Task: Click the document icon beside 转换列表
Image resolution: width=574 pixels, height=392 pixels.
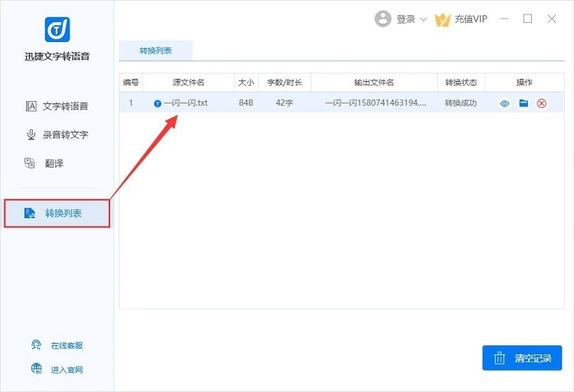Action: point(29,213)
